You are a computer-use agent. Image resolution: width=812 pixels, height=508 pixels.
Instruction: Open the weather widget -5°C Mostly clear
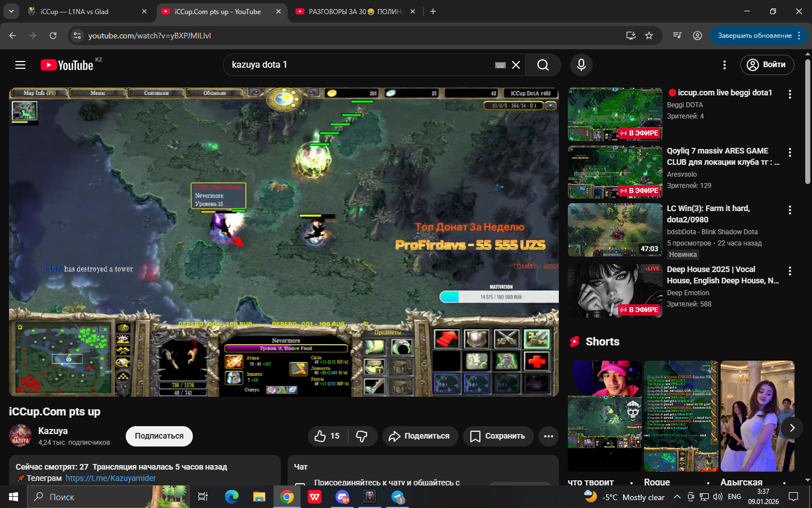(x=624, y=497)
